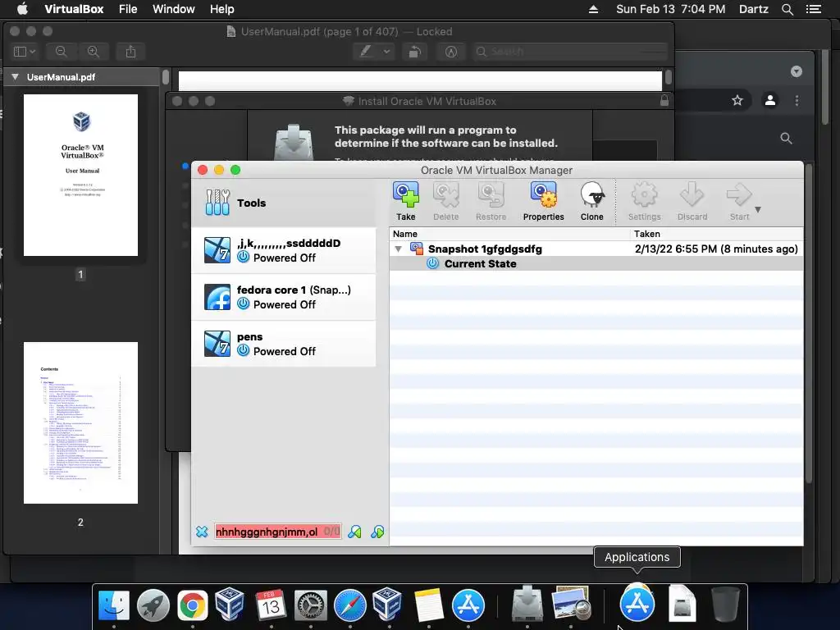Select Tools in the VirtualBox sidebar
This screenshot has height=630, width=840.
click(284, 203)
